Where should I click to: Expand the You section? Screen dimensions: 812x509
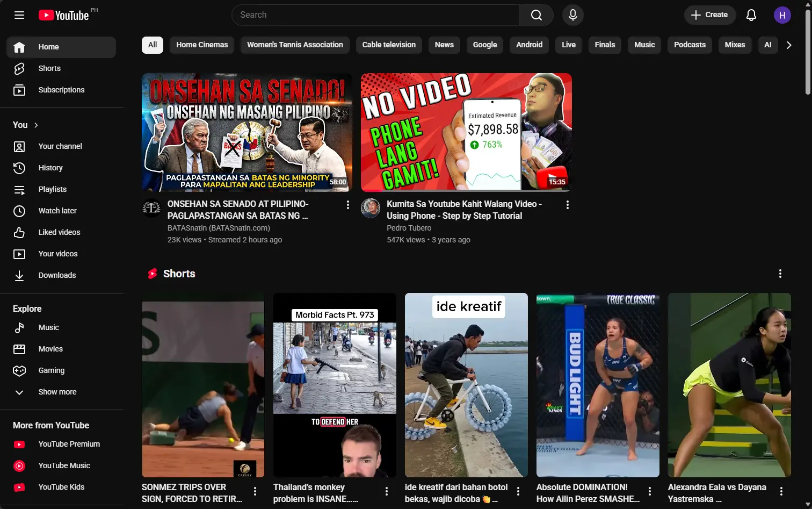(x=26, y=125)
